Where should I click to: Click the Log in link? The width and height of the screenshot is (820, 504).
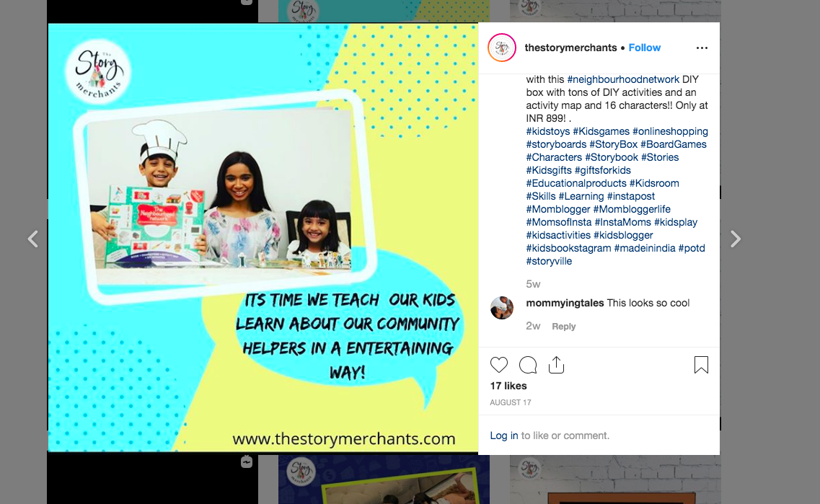(x=503, y=436)
